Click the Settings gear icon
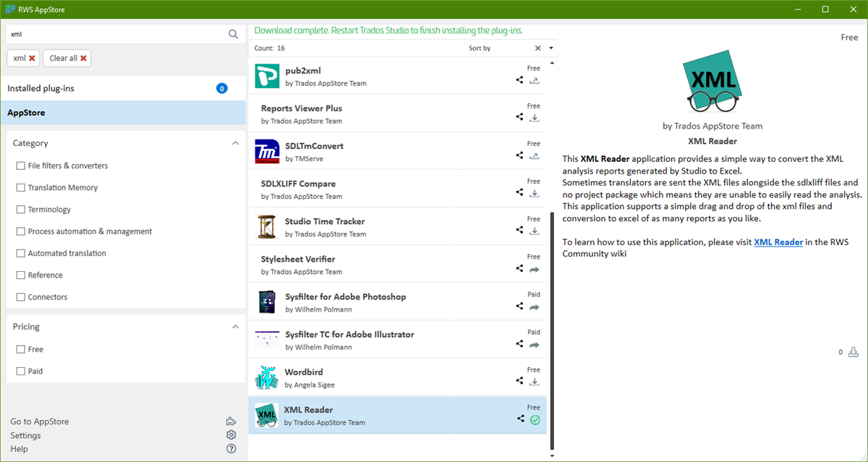The width and height of the screenshot is (868, 462). 231,435
